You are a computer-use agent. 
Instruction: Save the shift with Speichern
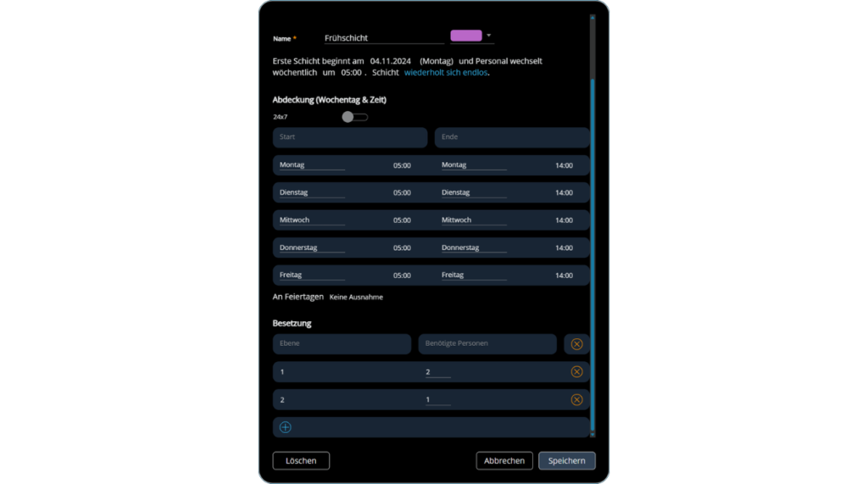pos(567,461)
